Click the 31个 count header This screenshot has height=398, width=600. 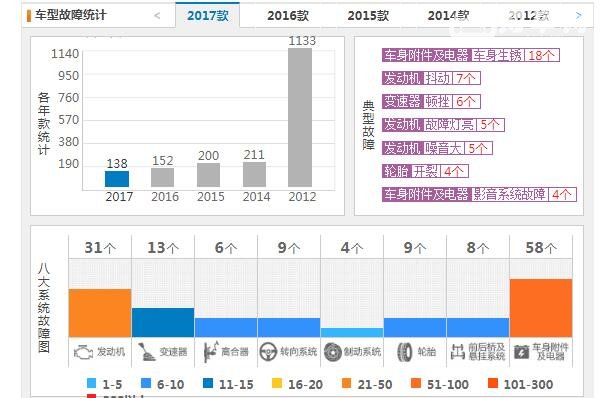click(100, 248)
